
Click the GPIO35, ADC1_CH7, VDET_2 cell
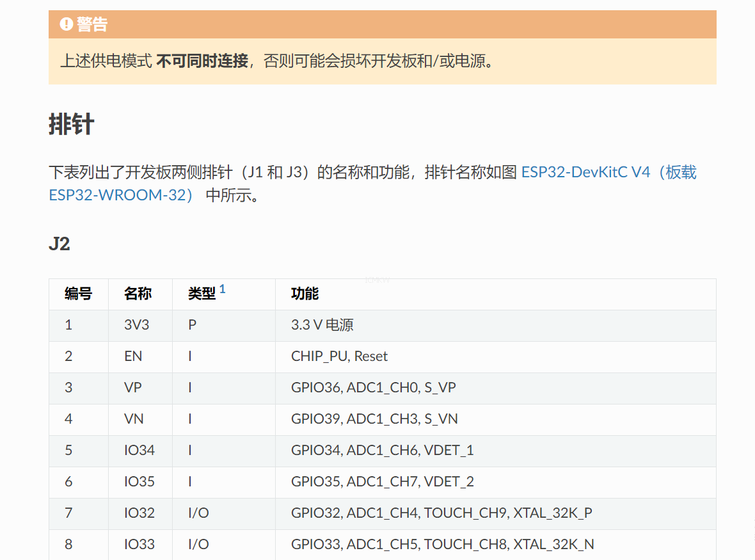(382, 482)
